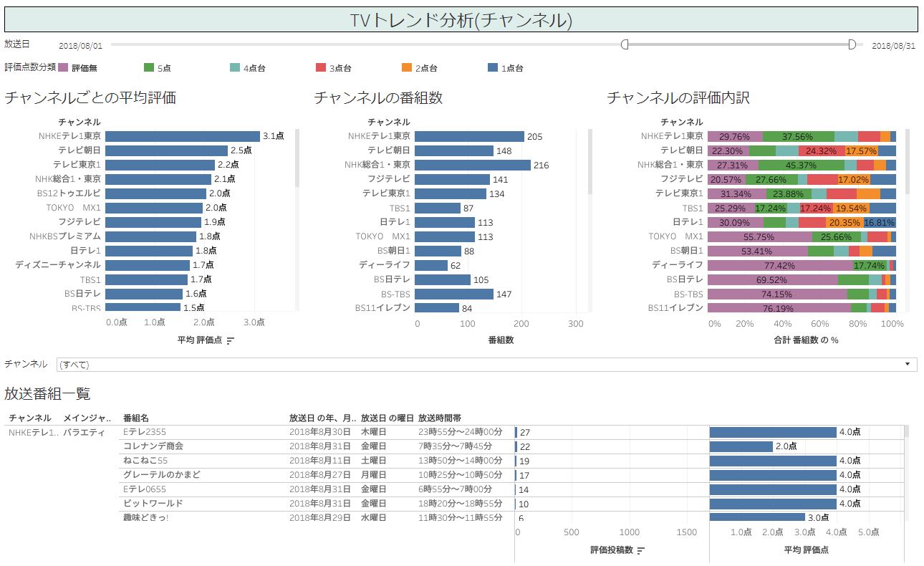Select the 1点台 legend color swatch
The image size is (924, 566).
tap(493, 68)
